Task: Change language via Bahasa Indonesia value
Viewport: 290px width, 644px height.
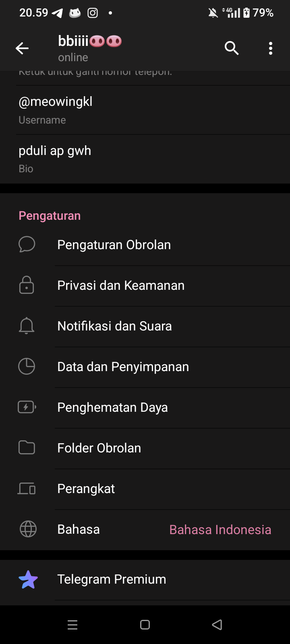Action: pos(220,530)
